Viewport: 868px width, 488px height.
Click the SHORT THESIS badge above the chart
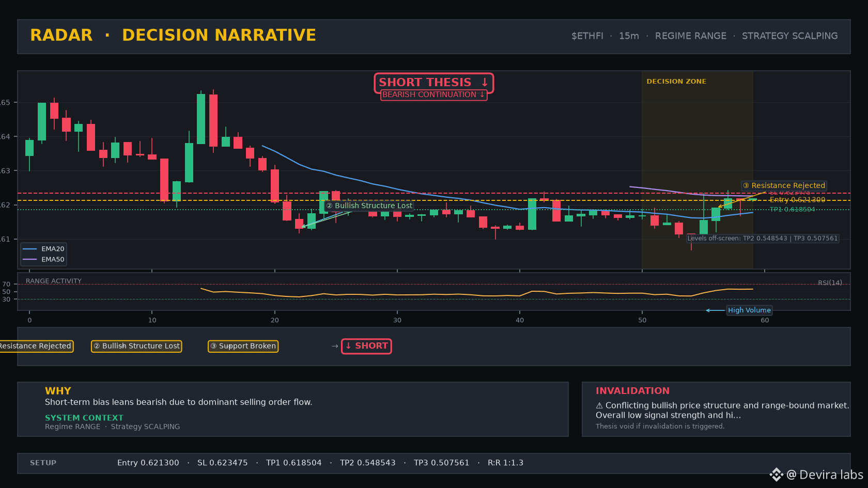[434, 83]
